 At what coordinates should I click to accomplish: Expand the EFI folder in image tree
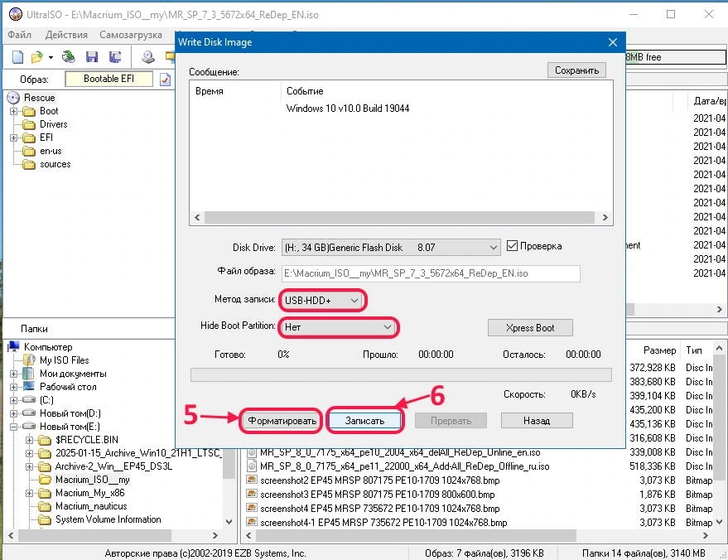pos(13,138)
